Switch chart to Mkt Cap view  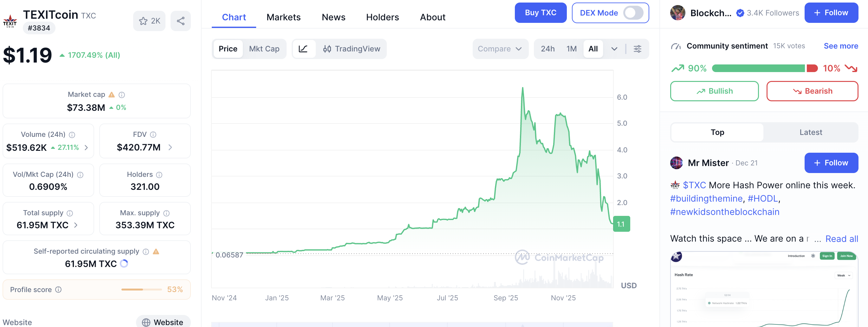point(264,49)
